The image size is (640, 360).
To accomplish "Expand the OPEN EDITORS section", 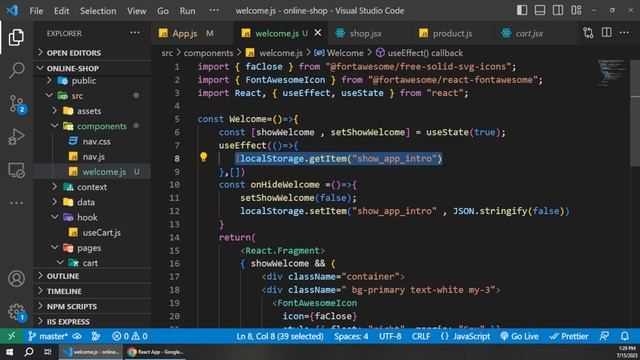I will [x=92, y=53].
